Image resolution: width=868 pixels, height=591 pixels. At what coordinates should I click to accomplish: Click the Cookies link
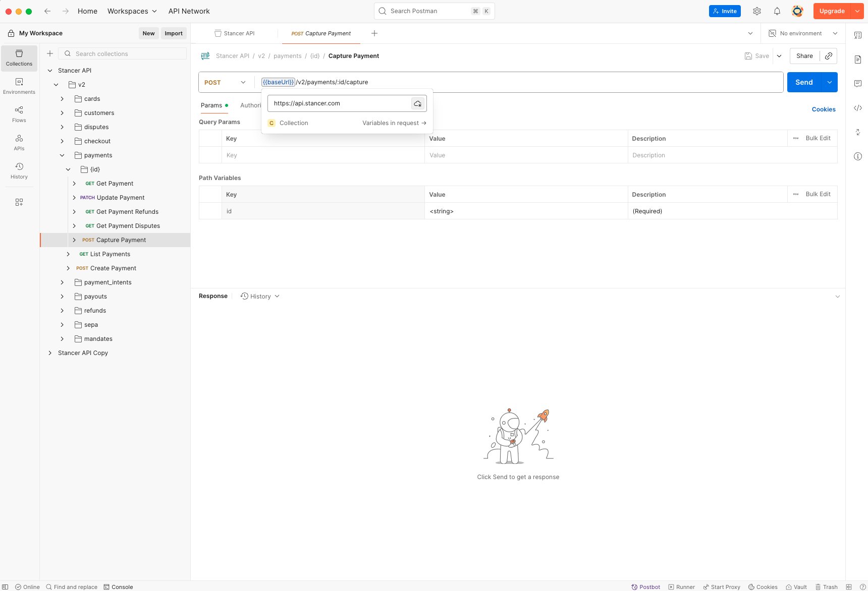coord(824,109)
